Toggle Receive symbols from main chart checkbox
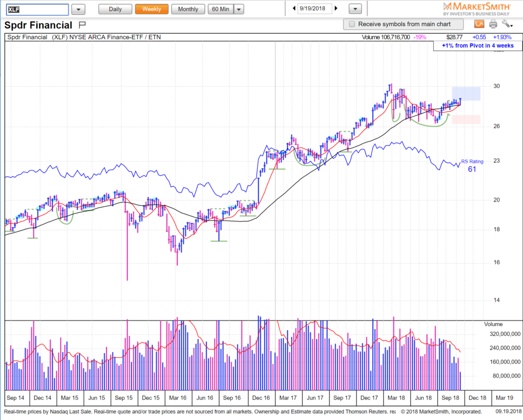 pyautogui.click(x=351, y=24)
